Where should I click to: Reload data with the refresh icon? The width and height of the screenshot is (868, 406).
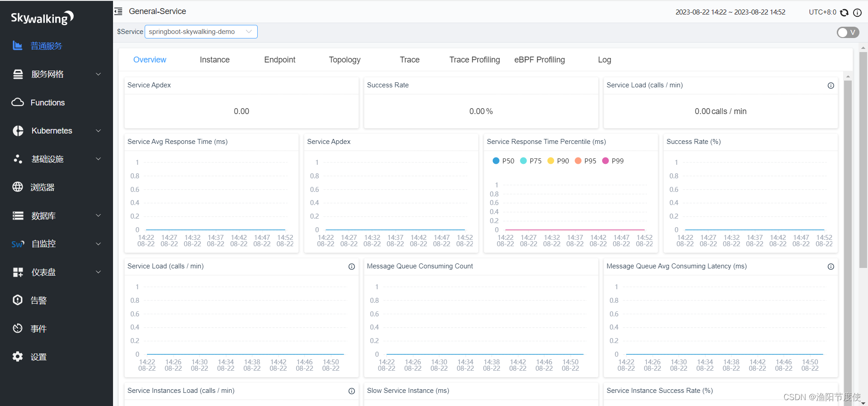[x=844, y=12]
